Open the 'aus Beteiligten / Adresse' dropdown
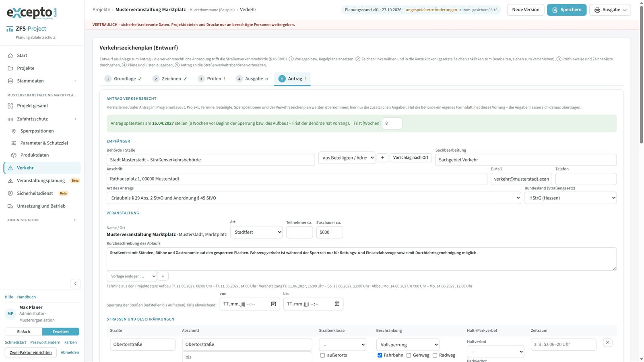Screen dimensions: 644x362 (x=347, y=158)
